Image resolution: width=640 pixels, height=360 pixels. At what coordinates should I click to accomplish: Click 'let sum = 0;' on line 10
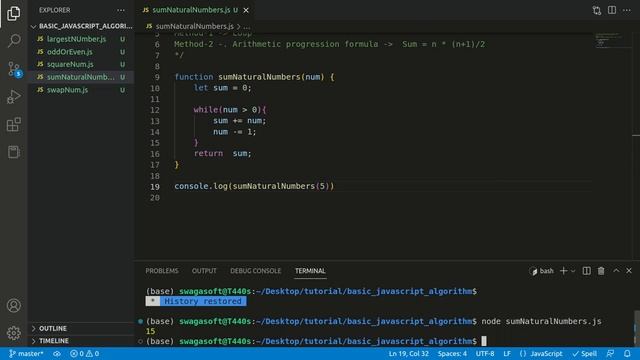(x=222, y=88)
